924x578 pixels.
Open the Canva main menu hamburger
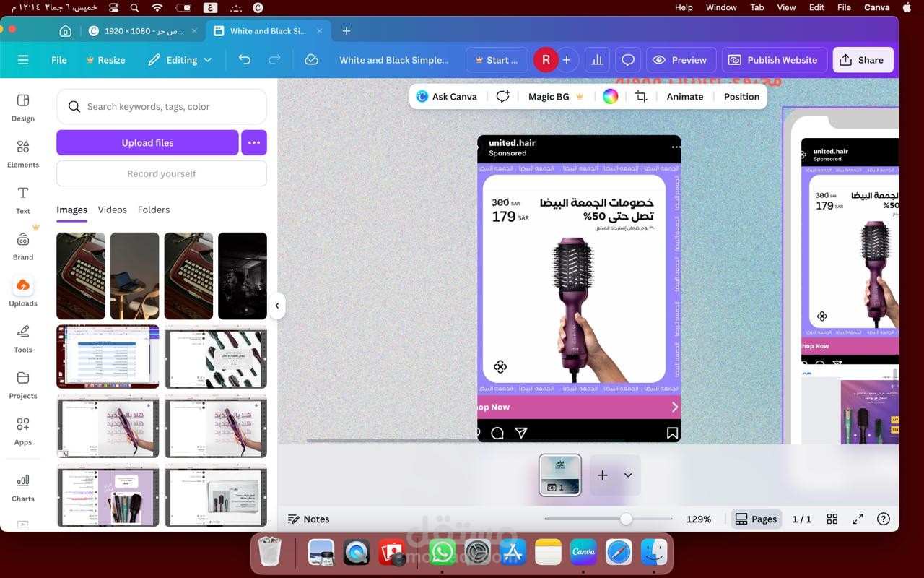[x=23, y=60]
